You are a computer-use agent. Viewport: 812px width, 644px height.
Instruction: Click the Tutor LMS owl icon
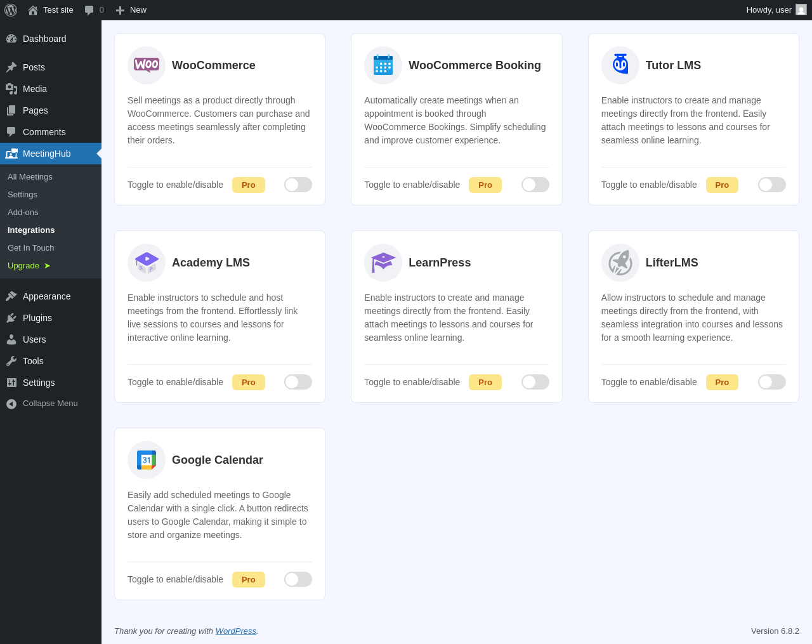click(x=620, y=65)
